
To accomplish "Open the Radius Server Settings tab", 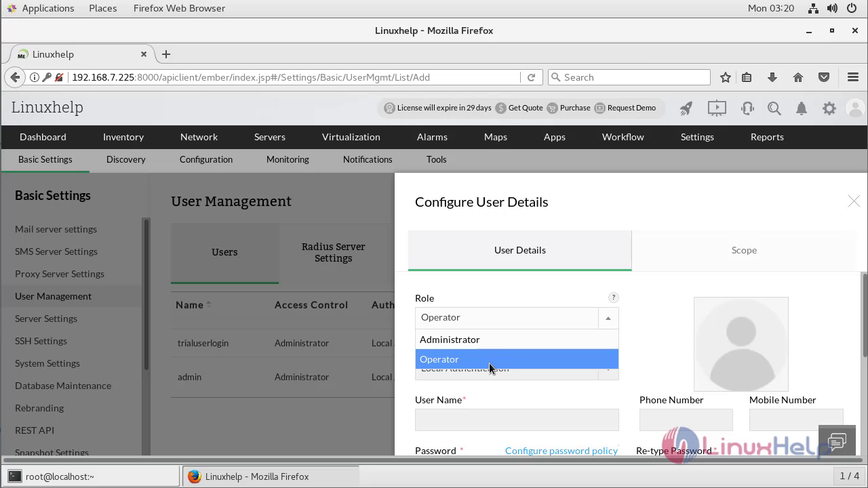I will [x=333, y=252].
